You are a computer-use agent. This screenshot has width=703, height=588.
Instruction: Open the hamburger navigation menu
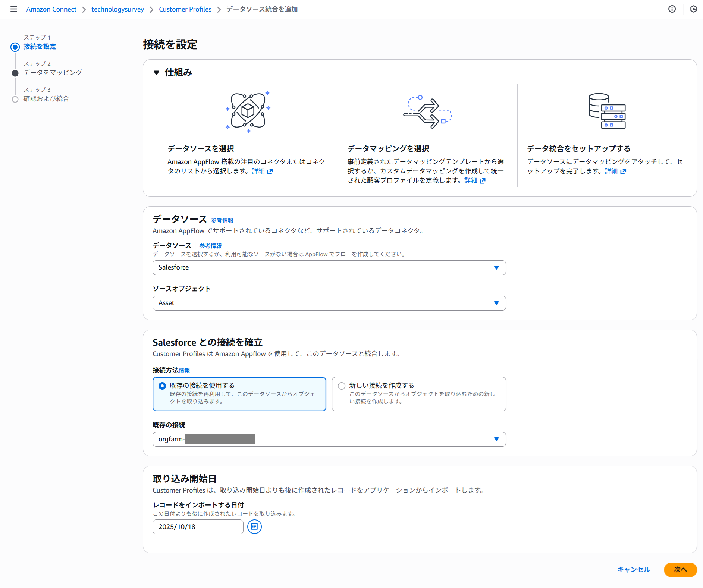pyautogui.click(x=14, y=9)
